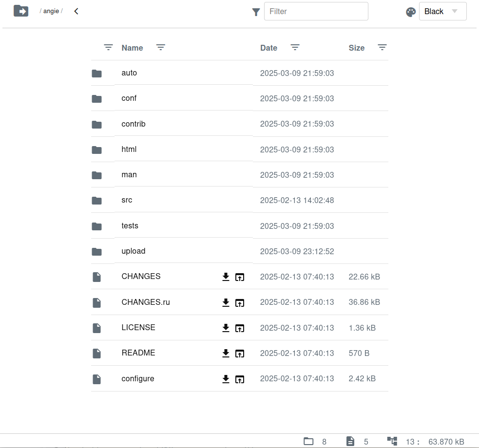Open LICENSE in a new window
The width and height of the screenshot is (479, 448).
[x=240, y=328]
